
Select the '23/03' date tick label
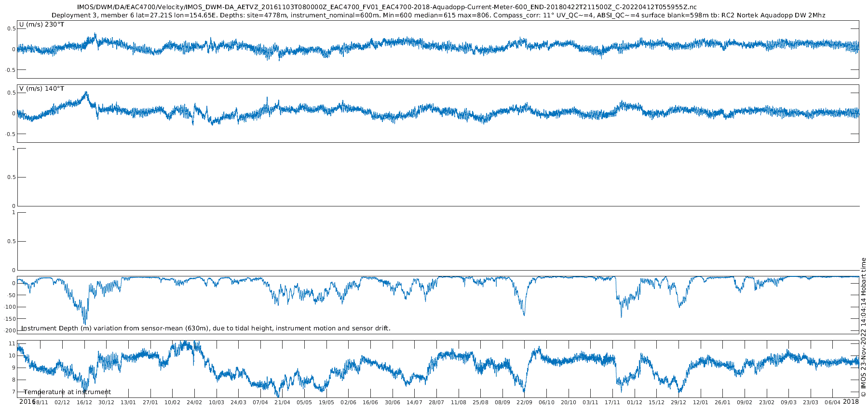[x=811, y=402]
